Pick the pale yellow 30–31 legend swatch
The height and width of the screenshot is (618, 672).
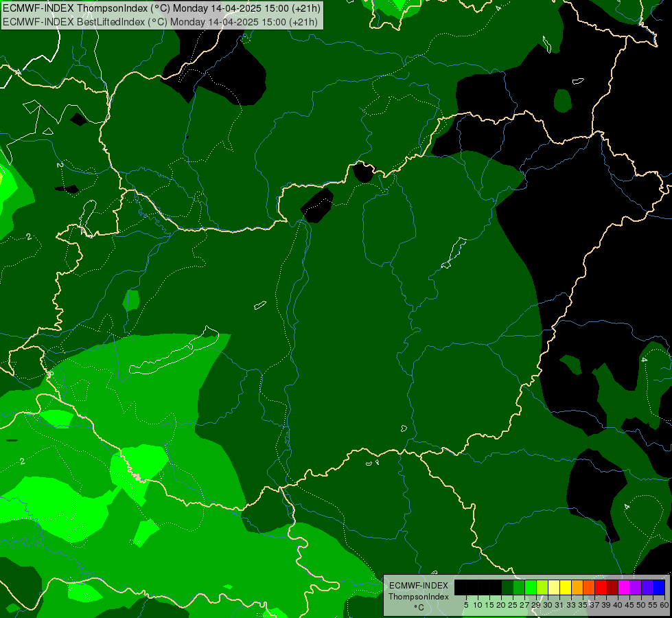554,587
